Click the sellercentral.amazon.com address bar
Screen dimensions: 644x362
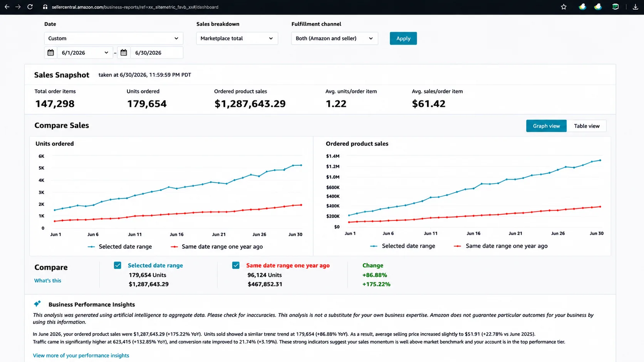point(135,7)
